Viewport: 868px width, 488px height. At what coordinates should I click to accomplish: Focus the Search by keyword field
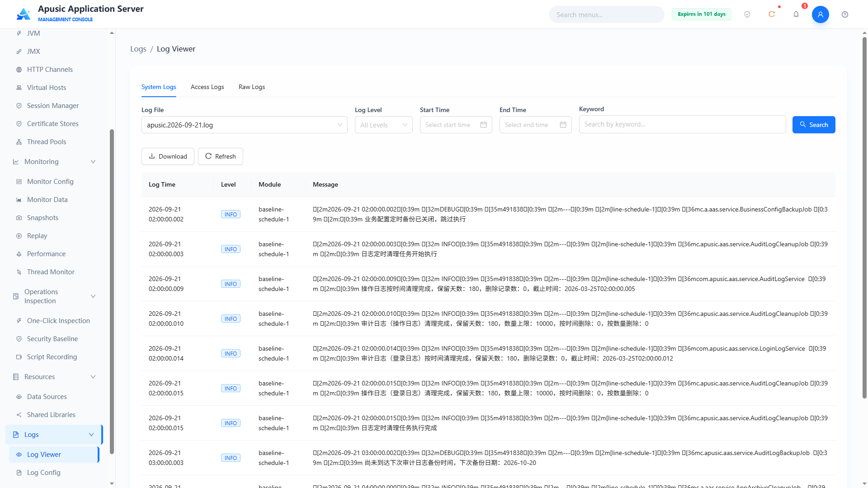[682, 124]
